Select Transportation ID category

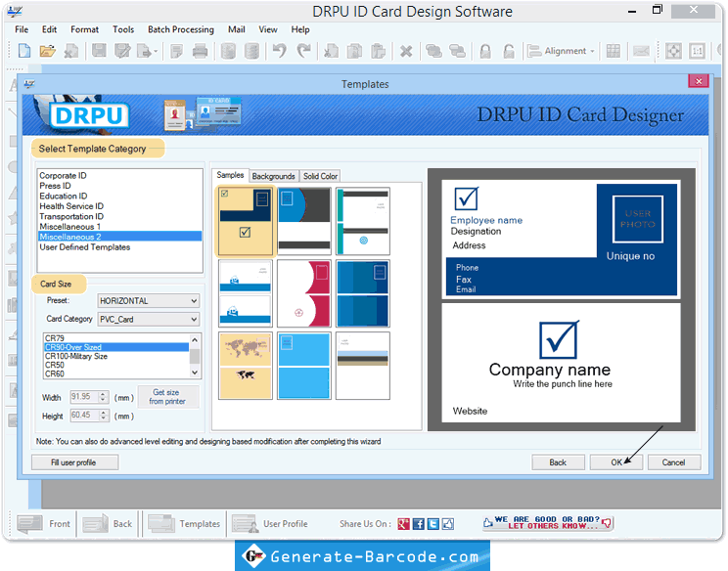click(119, 216)
